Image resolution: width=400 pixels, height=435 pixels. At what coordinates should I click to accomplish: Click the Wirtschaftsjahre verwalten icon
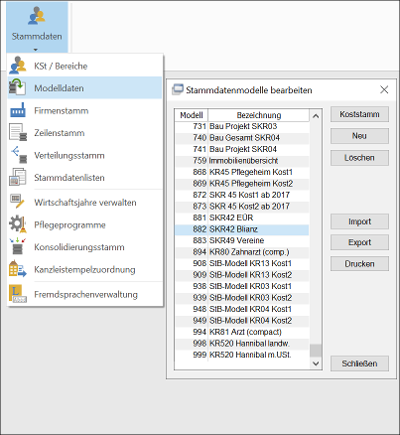pyautogui.click(x=17, y=202)
